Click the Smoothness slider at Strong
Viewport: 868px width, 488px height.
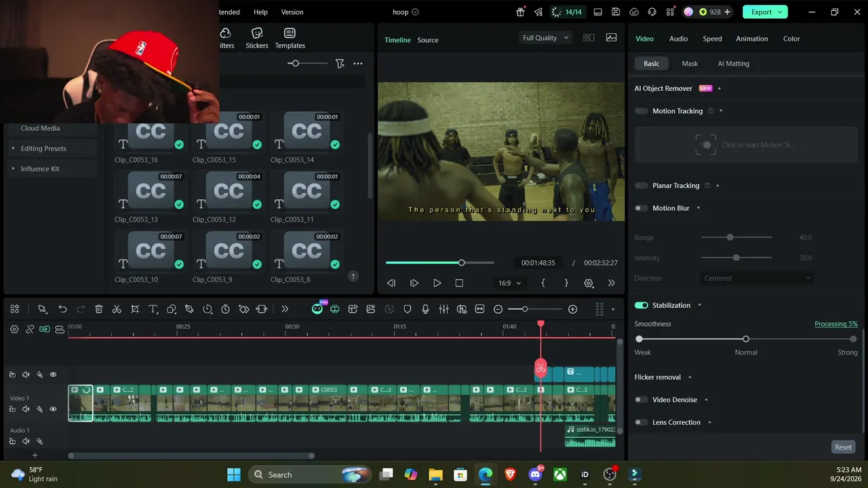pyautogui.click(x=853, y=339)
